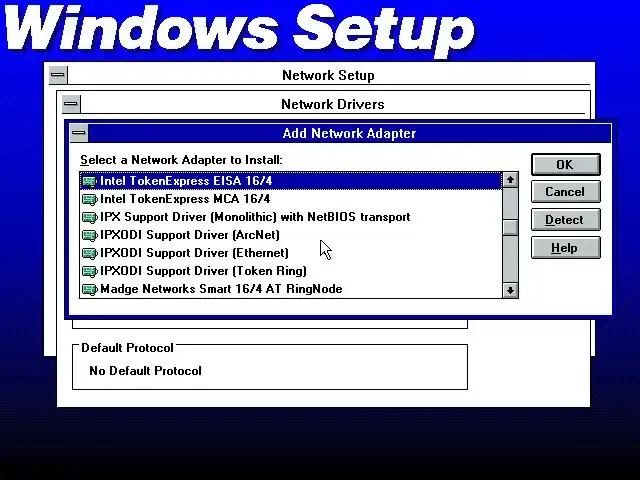640x480 pixels.
Task: Select Intel TokenExpress MCA 16/4 entry
Action: click(291, 199)
